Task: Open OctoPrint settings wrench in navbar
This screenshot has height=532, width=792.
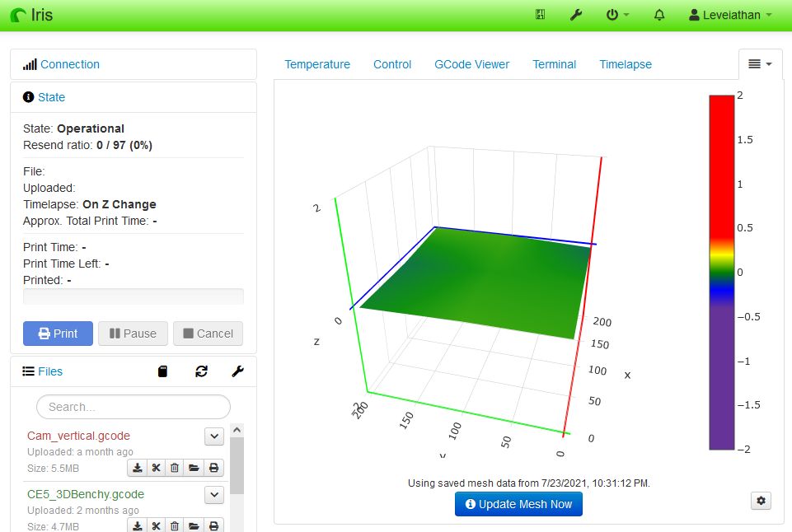Action: [576, 15]
